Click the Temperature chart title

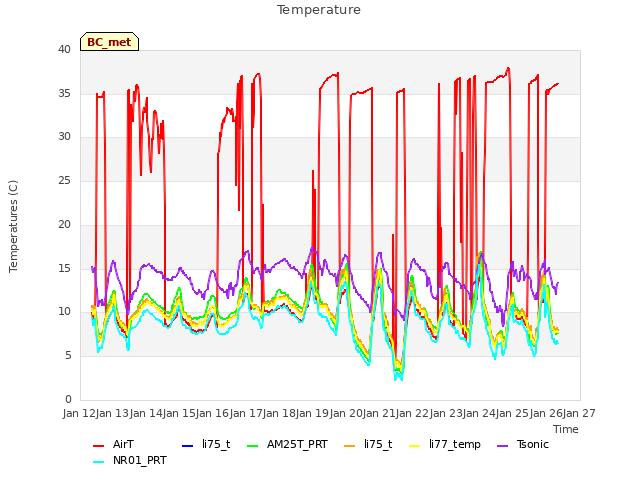(x=319, y=10)
